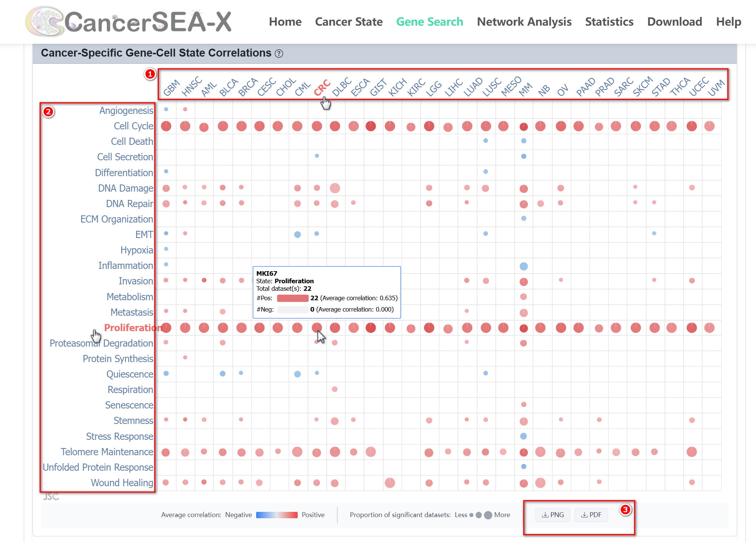Download the chart as PDF

(x=591, y=514)
